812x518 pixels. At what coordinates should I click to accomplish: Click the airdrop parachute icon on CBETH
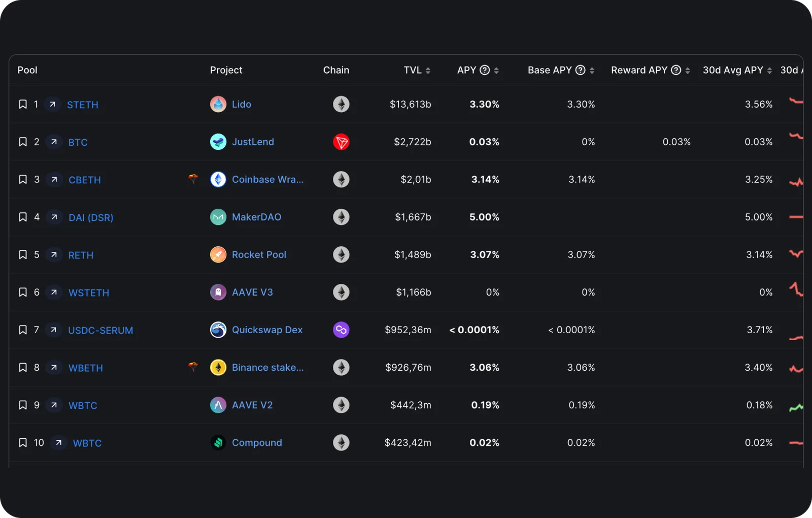pyautogui.click(x=193, y=179)
